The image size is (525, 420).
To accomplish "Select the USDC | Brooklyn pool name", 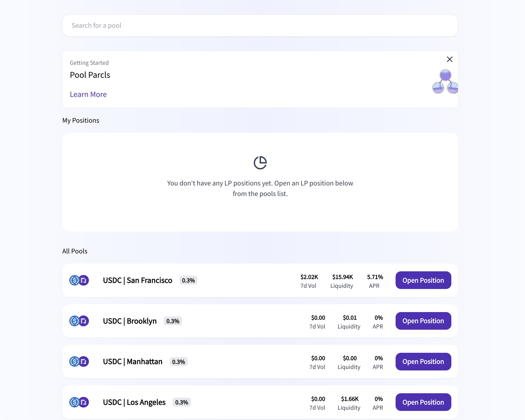I will 130,321.
